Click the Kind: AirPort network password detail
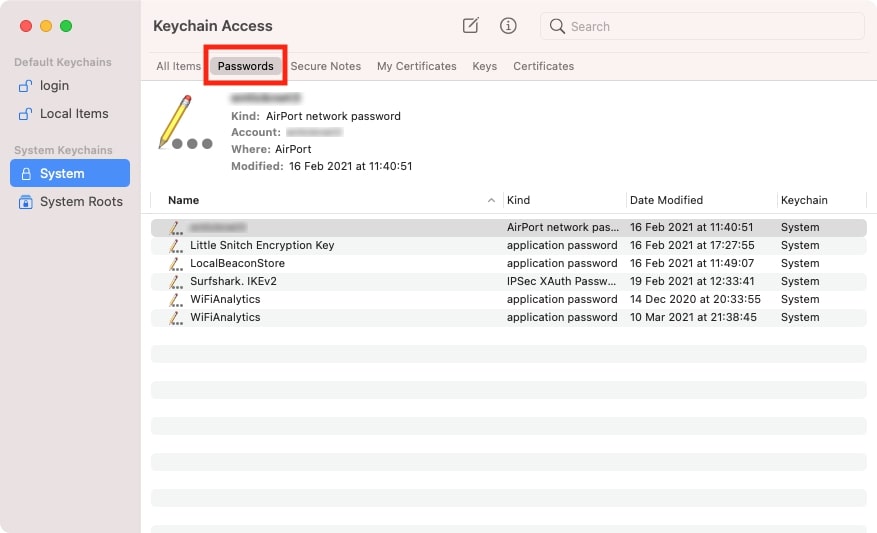877x533 pixels. [316, 116]
